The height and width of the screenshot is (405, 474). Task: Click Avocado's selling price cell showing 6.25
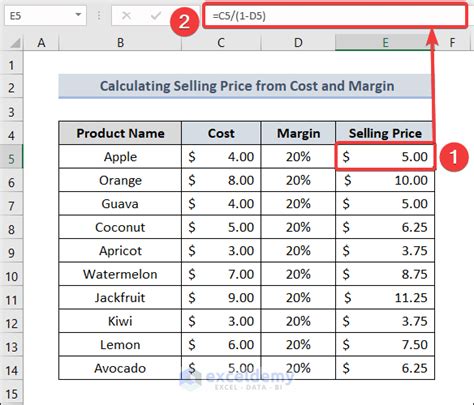pos(385,368)
